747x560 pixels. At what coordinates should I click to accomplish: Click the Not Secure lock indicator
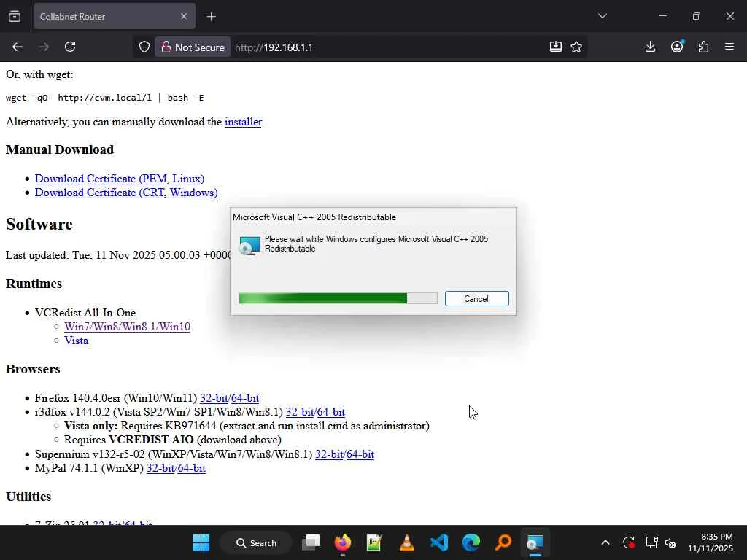point(193,47)
